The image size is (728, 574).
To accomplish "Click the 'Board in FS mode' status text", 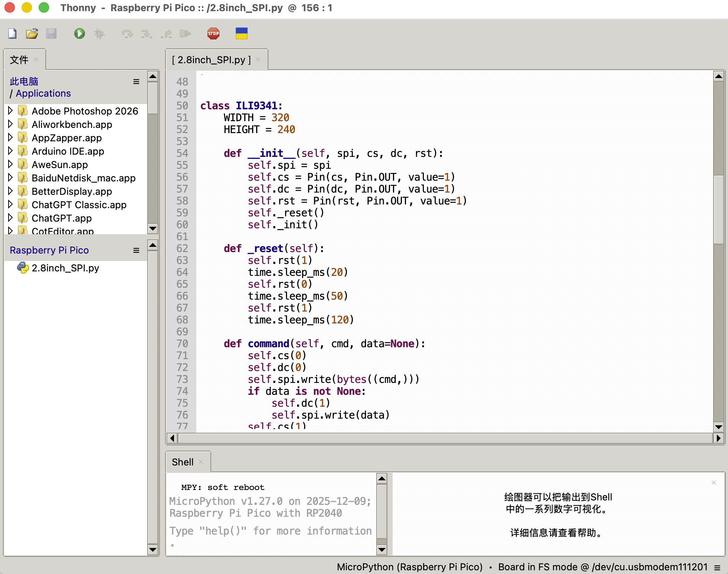I will [x=603, y=567].
